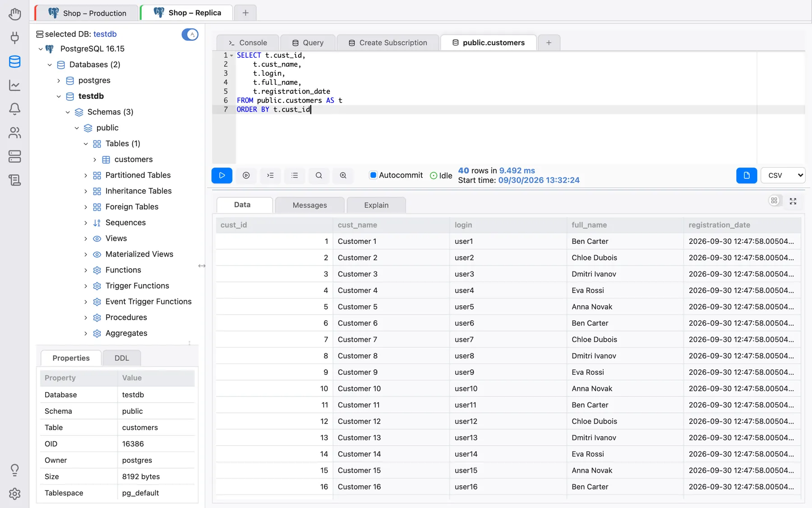Image resolution: width=812 pixels, height=508 pixels.
Task: Select Materialized Views in the tree
Action: click(139, 254)
